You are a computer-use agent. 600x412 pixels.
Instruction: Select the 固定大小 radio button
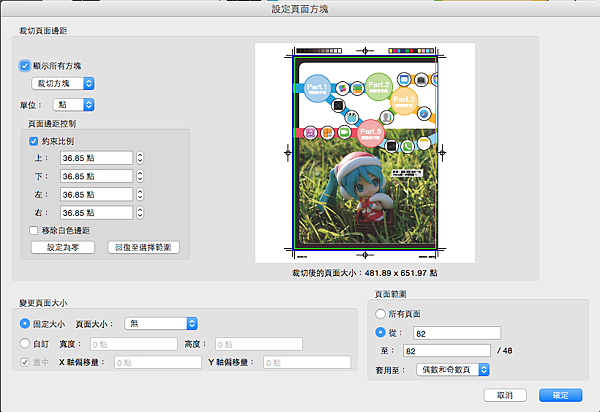click(x=25, y=324)
